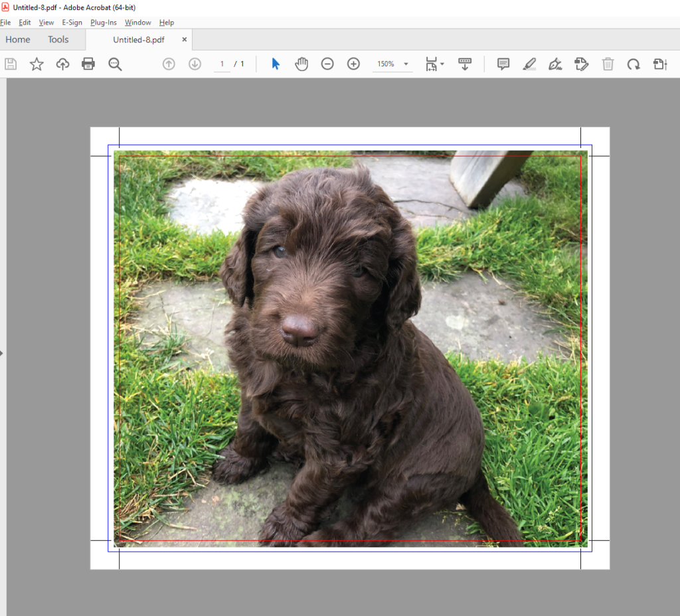Print the document with printer icon
Viewport: 680px width, 616px height.
pos(88,64)
